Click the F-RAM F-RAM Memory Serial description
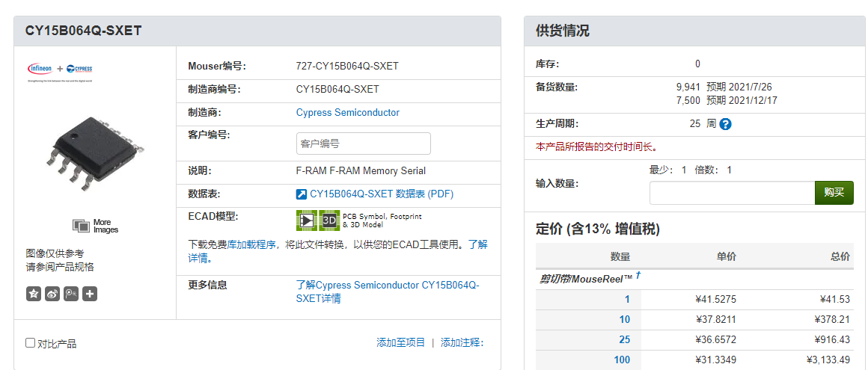Viewport: 868px width, 370px height. tap(361, 171)
